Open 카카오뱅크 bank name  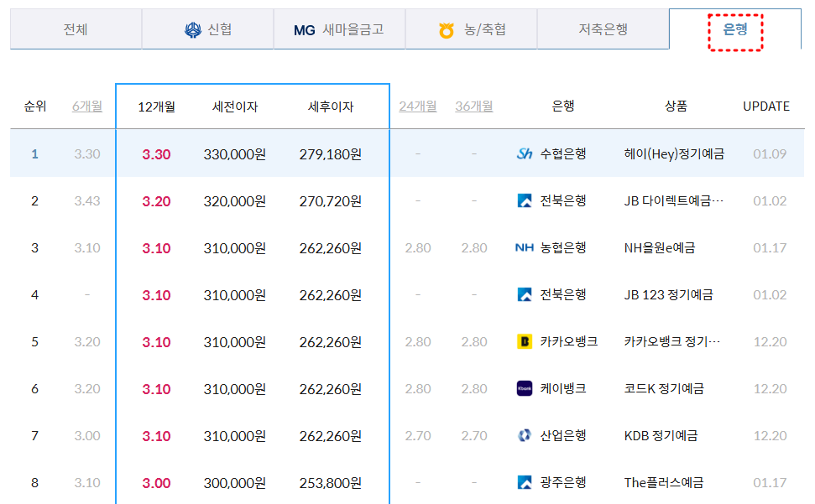pyautogui.click(x=568, y=341)
